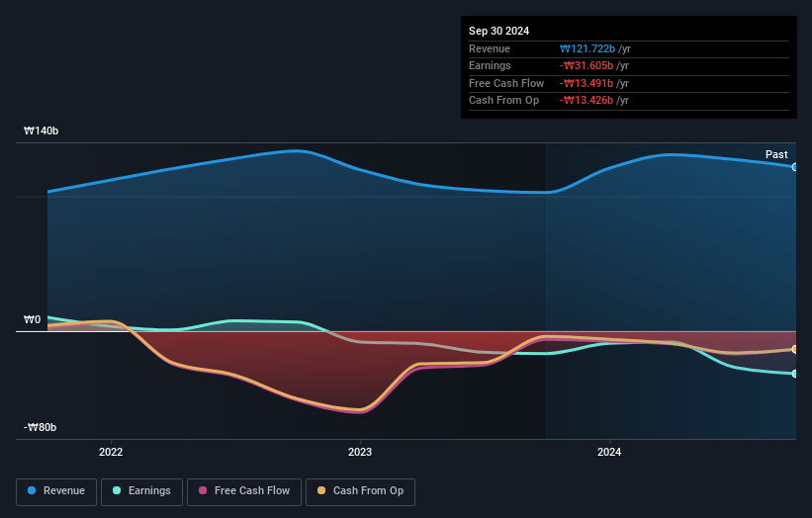Click the -₩13.426b cash from op value

pos(586,101)
